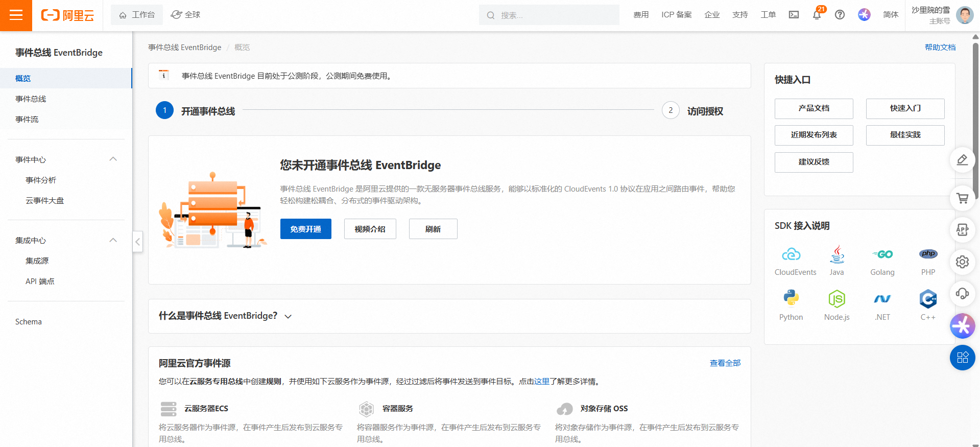Image resolution: width=980 pixels, height=447 pixels.
Task: Open the 企业 header menu
Action: 712,15
